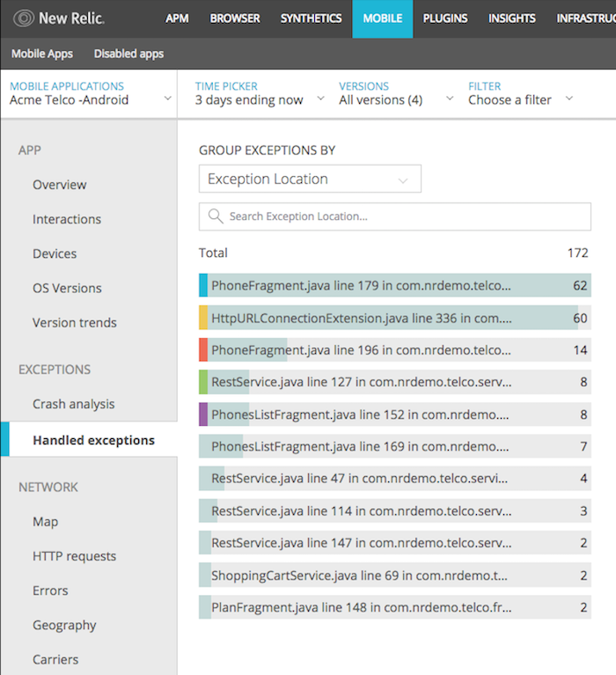Click red swatch of PhoneFragment line 196
616x675 pixels.
203,350
